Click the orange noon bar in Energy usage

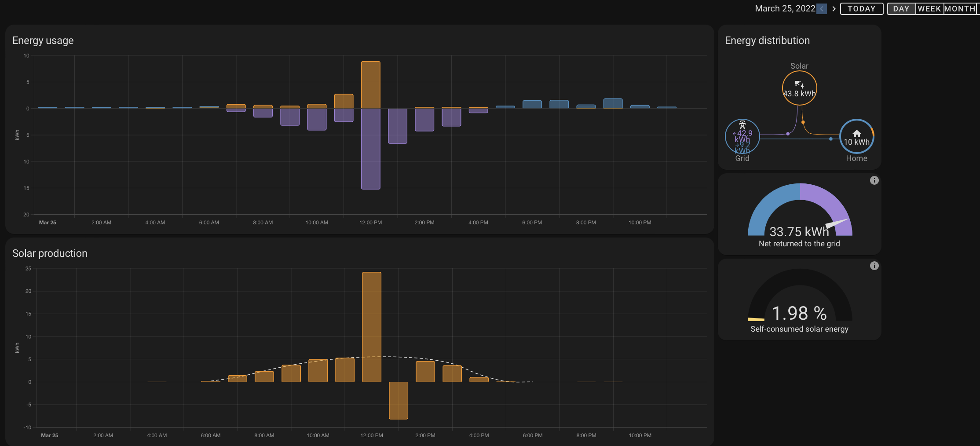coord(370,85)
